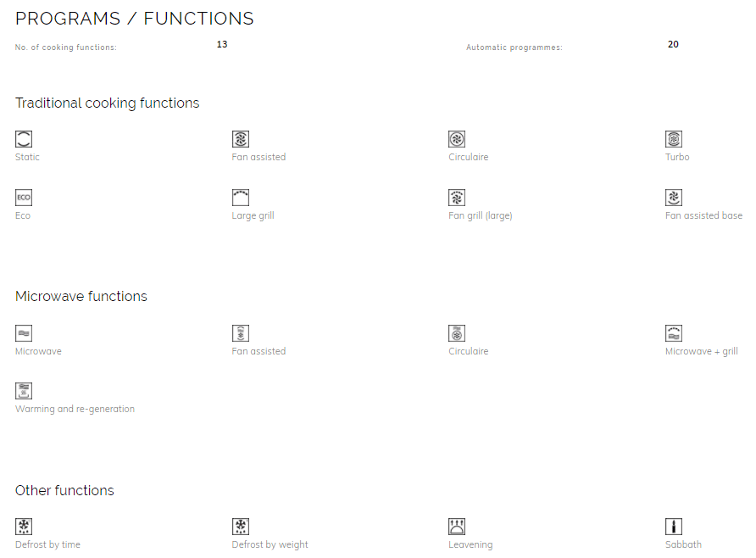Select the Fan assisted base icon

pos(674,198)
